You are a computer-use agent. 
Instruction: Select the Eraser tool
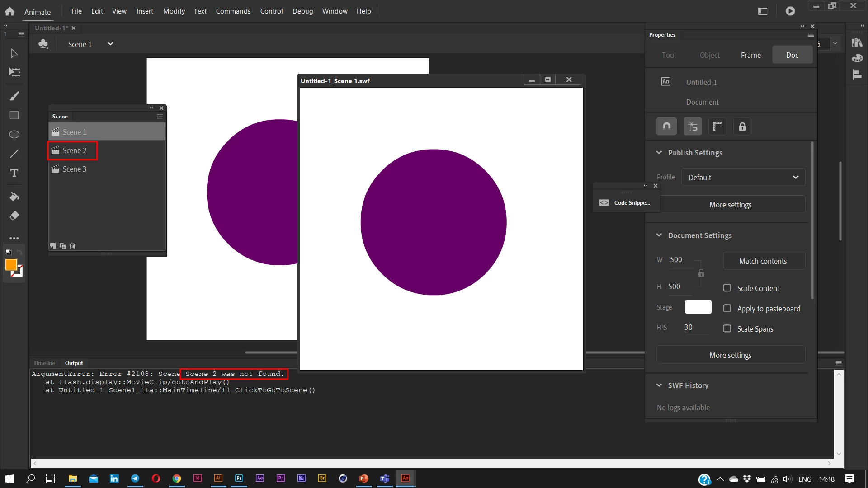(14, 216)
